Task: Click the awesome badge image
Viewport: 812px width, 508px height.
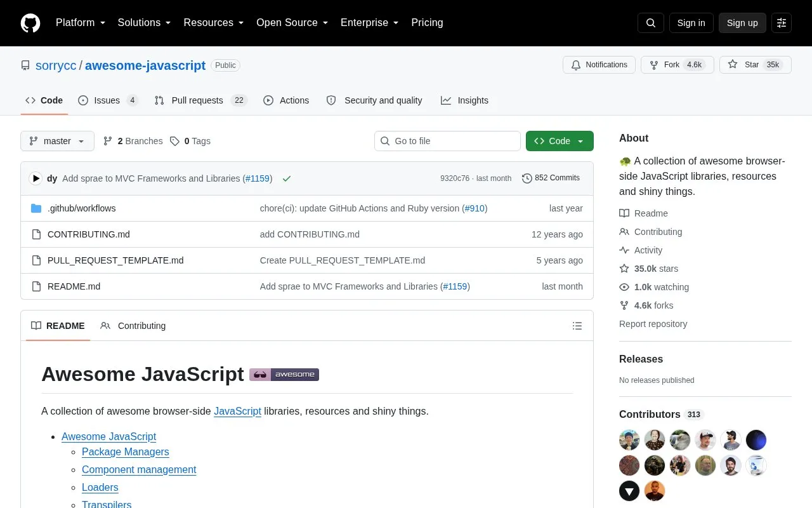Action: (284, 375)
